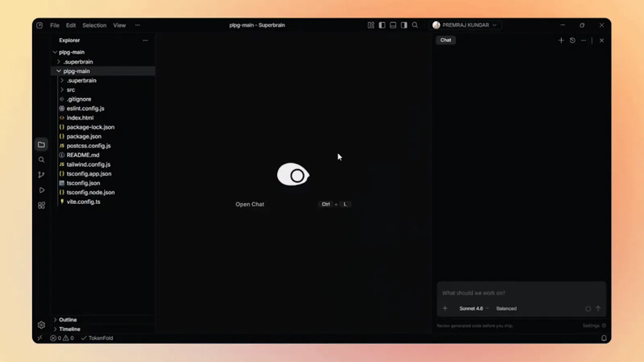Close the chat panel
The image size is (644, 362).
click(x=602, y=40)
